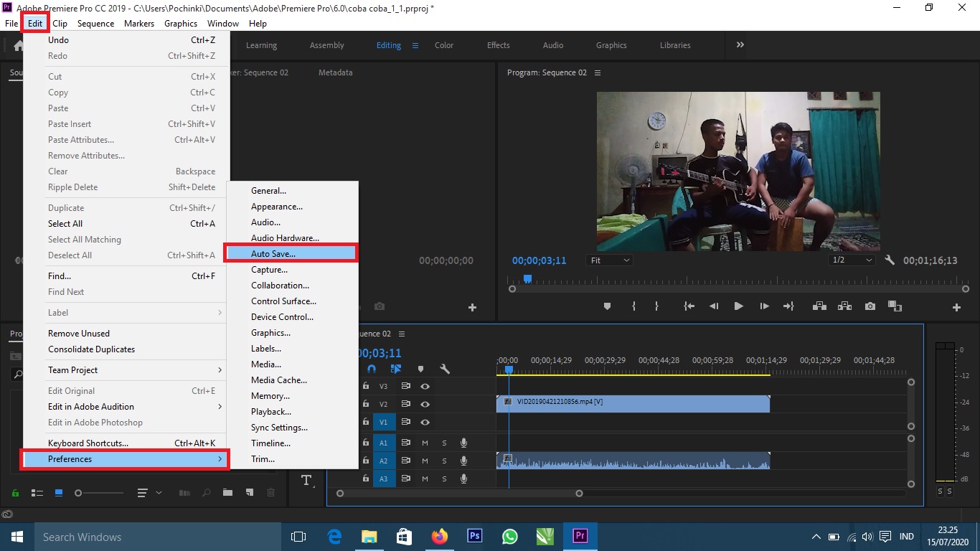The width and height of the screenshot is (980, 551).
Task: Click the New Item icon in Project panel
Action: click(249, 493)
